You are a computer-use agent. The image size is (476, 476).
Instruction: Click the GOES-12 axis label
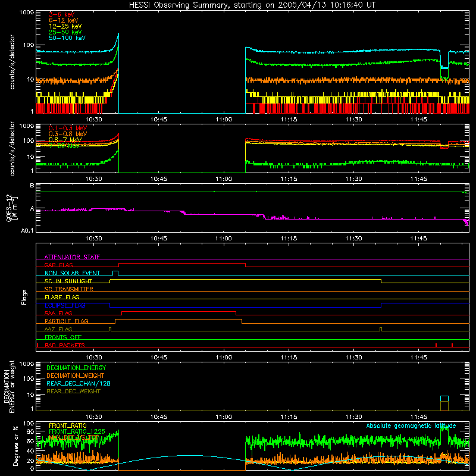click(11, 208)
